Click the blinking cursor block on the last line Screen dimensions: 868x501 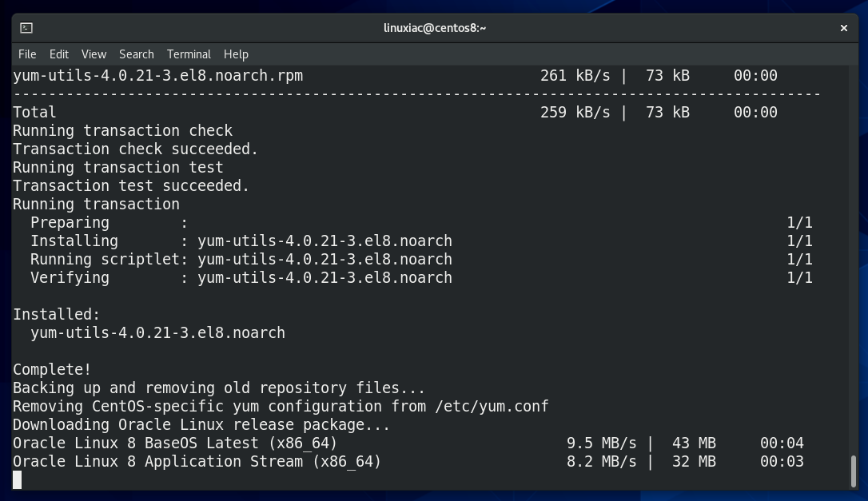click(x=17, y=480)
